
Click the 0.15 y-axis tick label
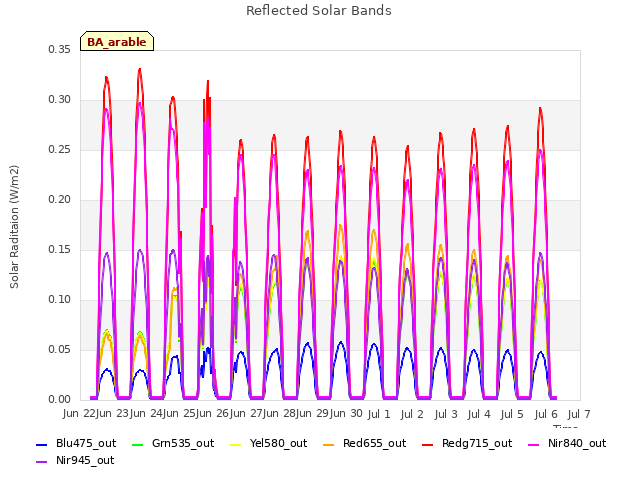(x=59, y=249)
